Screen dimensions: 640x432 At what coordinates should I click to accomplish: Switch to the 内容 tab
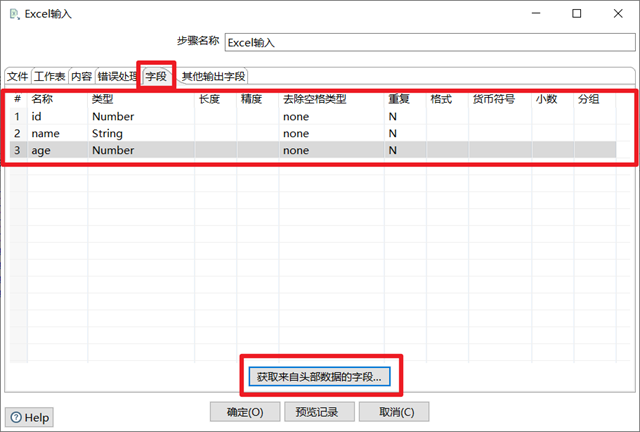point(81,76)
